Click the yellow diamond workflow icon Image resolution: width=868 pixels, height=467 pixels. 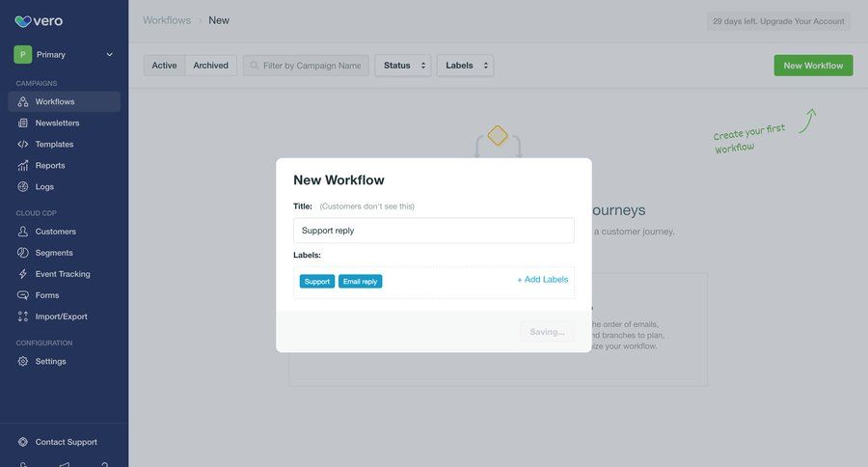(x=498, y=136)
